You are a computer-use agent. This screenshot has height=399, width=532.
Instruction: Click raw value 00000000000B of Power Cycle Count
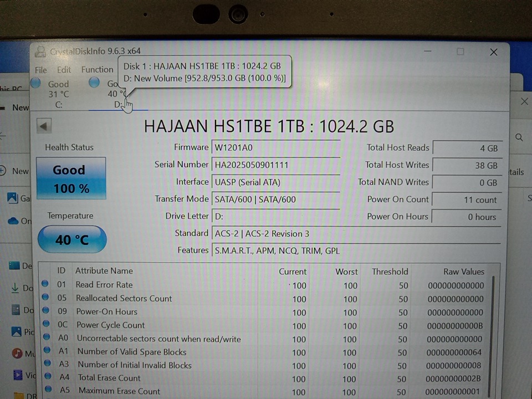click(x=454, y=326)
